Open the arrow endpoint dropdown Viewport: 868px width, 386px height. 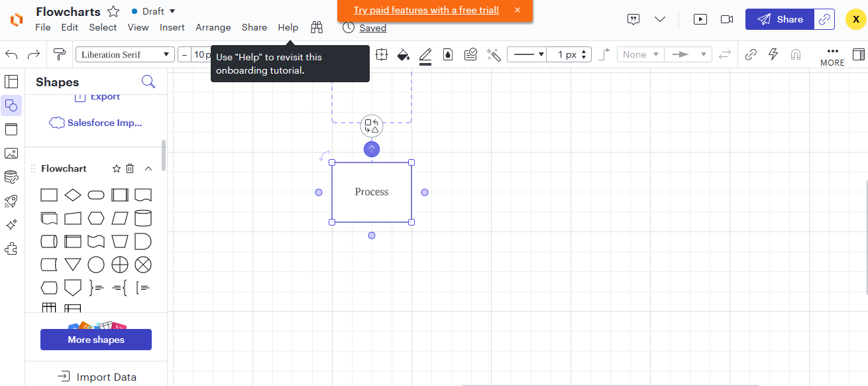pyautogui.click(x=688, y=54)
